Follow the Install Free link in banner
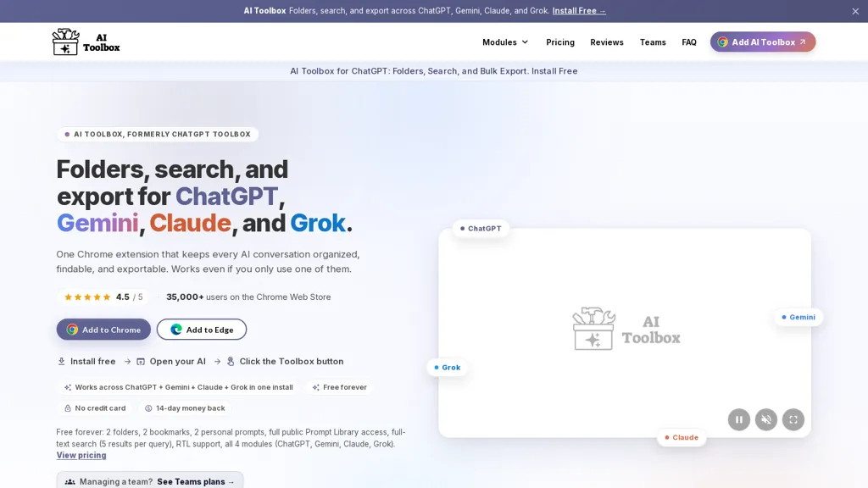This screenshot has height=488, width=868. (x=579, y=10)
